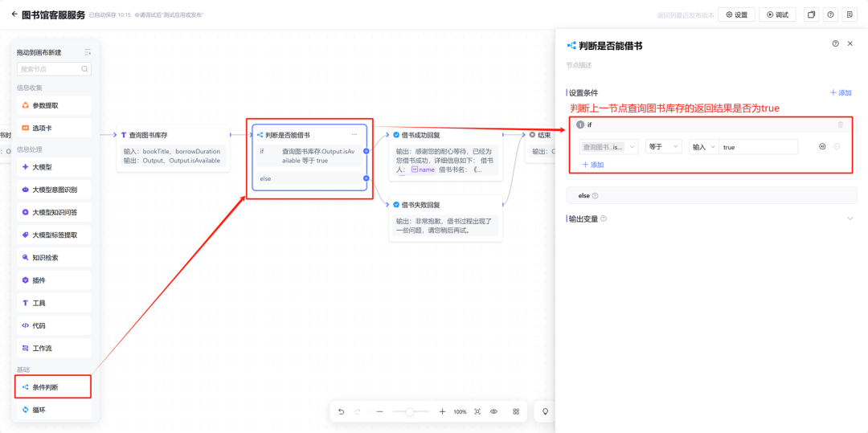Click the 节点描述 description field
Viewport: 868px width, 433px height.
click(x=579, y=65)
